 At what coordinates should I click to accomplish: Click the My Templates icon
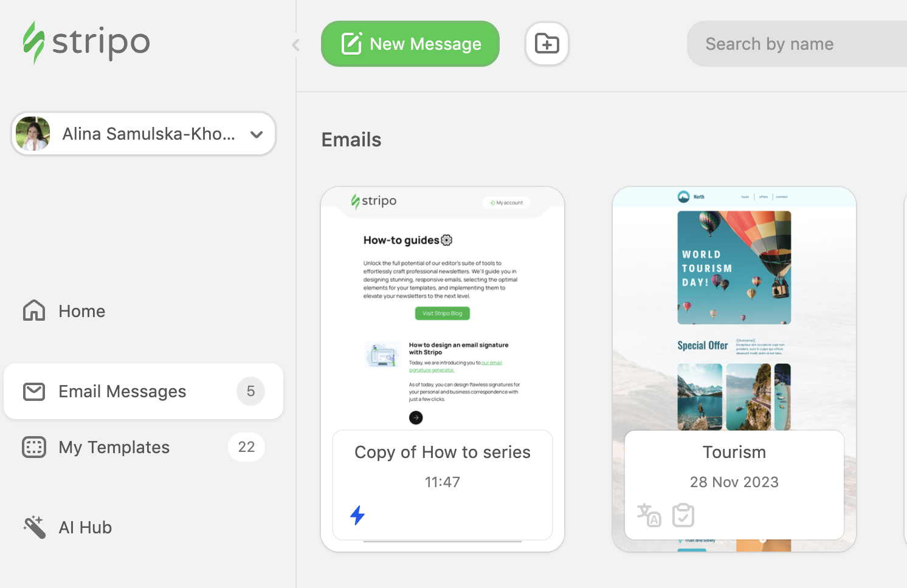34,447
